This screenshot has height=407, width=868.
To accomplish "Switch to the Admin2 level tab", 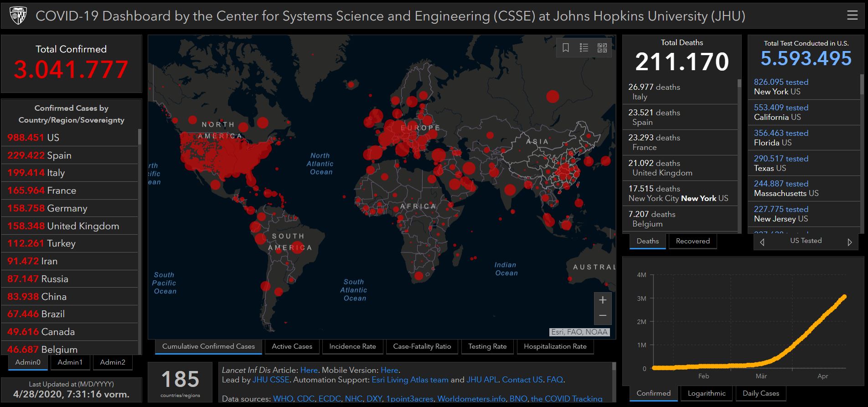I will point(113,362).
